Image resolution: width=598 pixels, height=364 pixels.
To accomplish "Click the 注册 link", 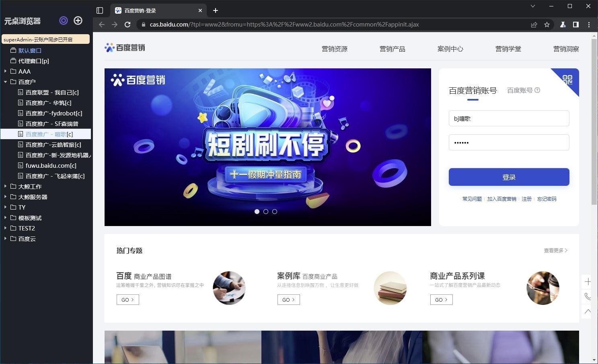I will click(526, 199).
